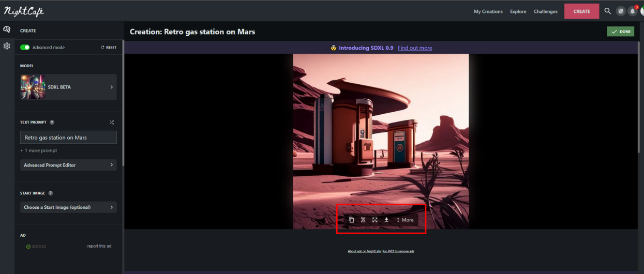Expand Choose a Start Image option
This screenshot has height=274, width=644.
click(x=68, y=207)
